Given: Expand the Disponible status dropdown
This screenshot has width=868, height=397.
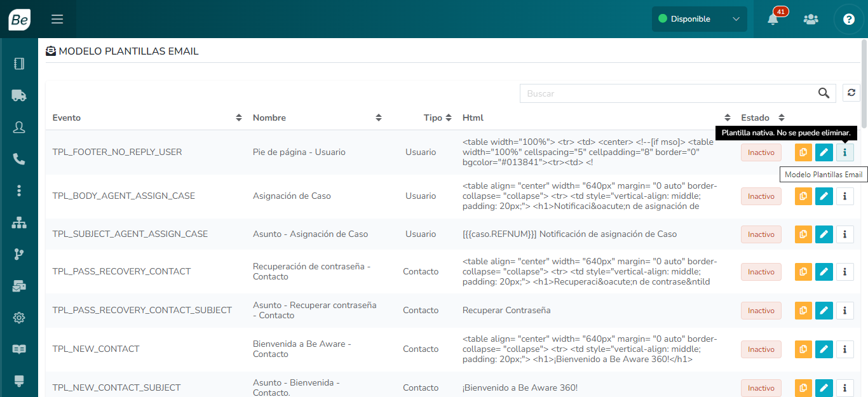Looking at the screenshot, I should (699, 19).
